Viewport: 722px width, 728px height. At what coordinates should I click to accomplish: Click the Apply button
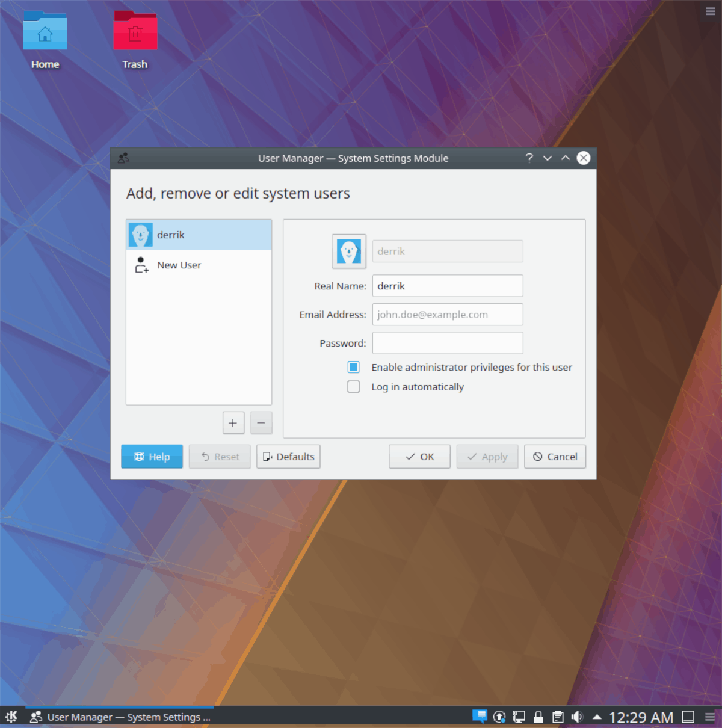point(487,457)
